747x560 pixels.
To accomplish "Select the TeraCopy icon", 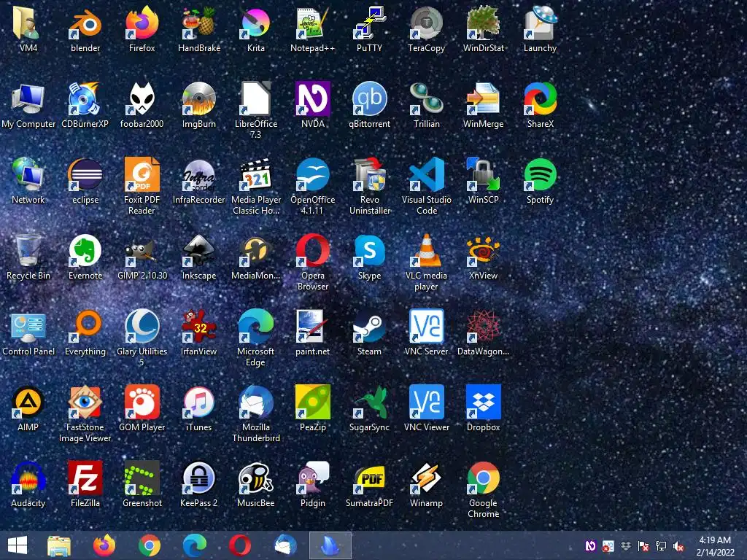I will [426, 24].
